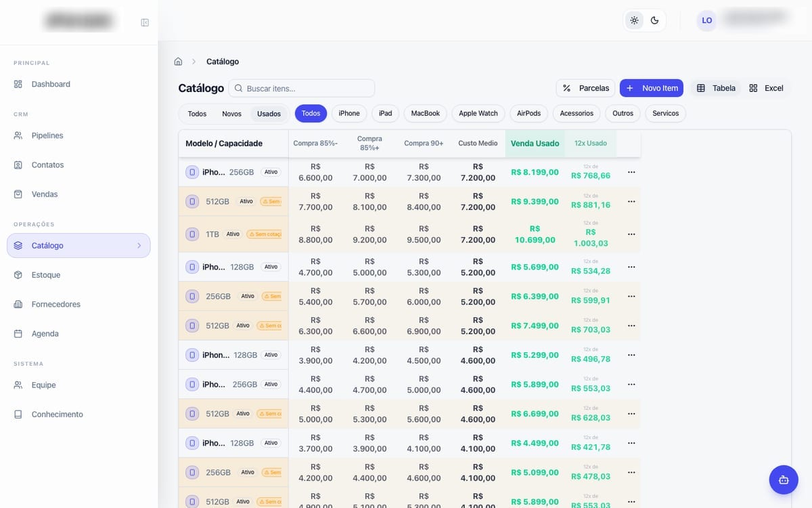
Task: Open row menu for R$ 6.399,00 item
Action: [631, 297]
